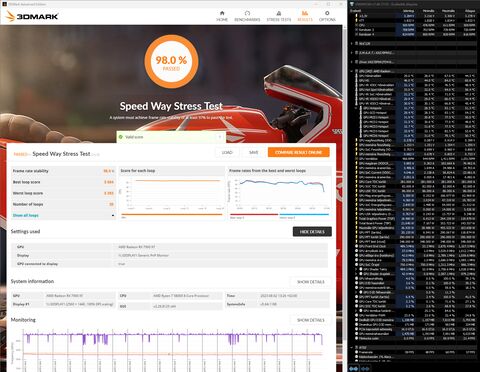Dismiss the Valid score banner with its X

[x=220, y=137]
